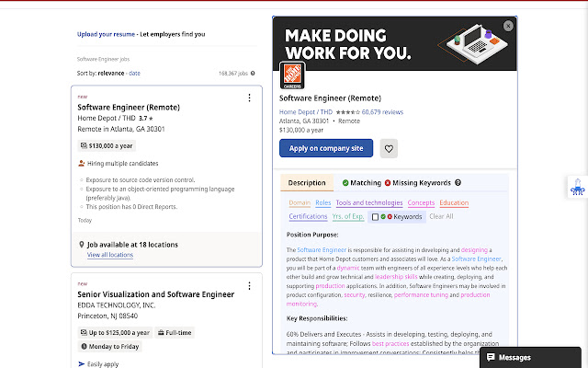Select the Certifications filter

308,217
